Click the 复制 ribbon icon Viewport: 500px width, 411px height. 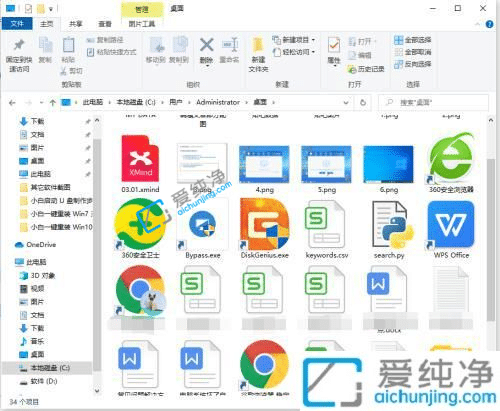[45, 45]
